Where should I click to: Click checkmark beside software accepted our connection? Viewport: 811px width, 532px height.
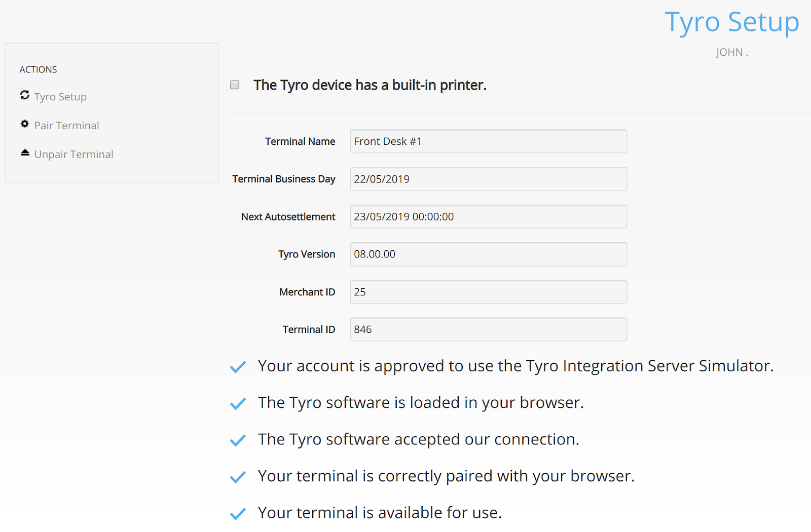[238, 440]
